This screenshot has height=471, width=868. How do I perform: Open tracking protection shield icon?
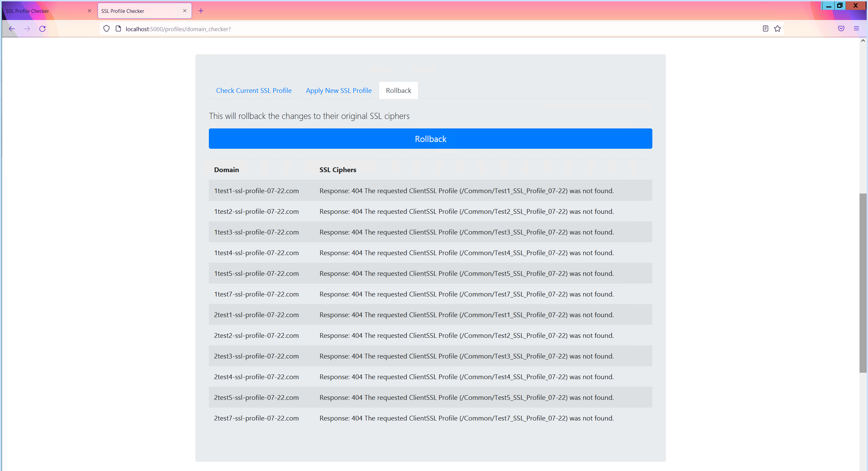click(x=106, y=29)
